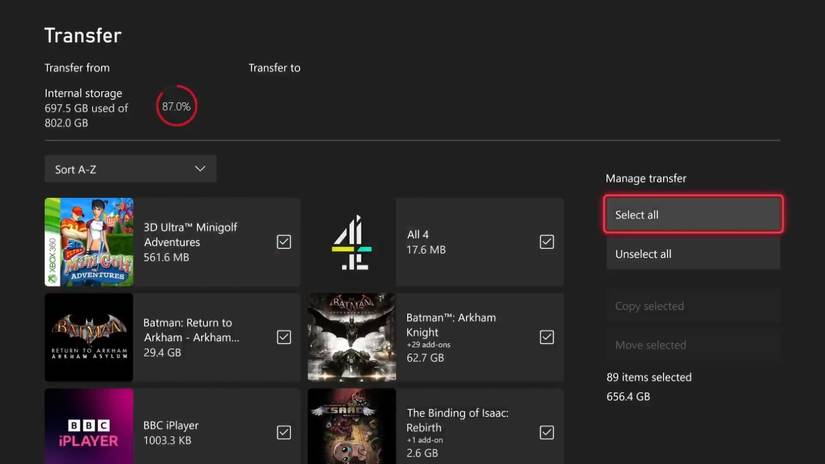Click the Unselect all button
This screenshot has width=825, height=464.
(693, 254)
